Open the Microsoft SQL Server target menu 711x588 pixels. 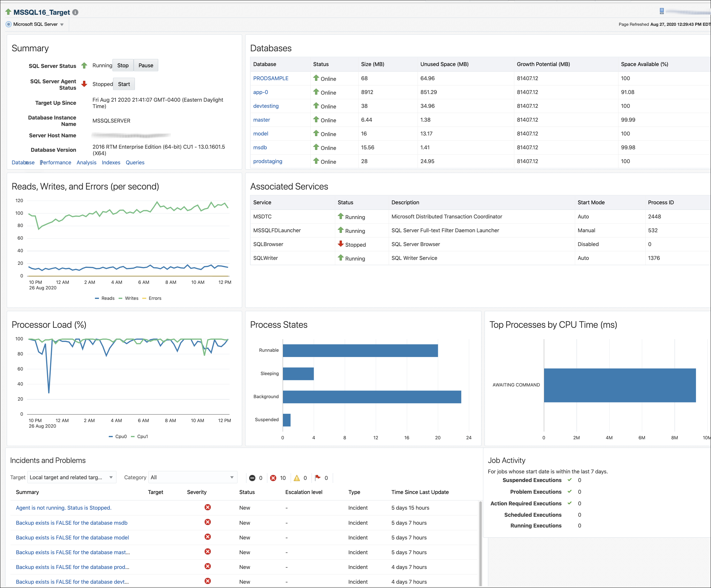tap(35, 24)
